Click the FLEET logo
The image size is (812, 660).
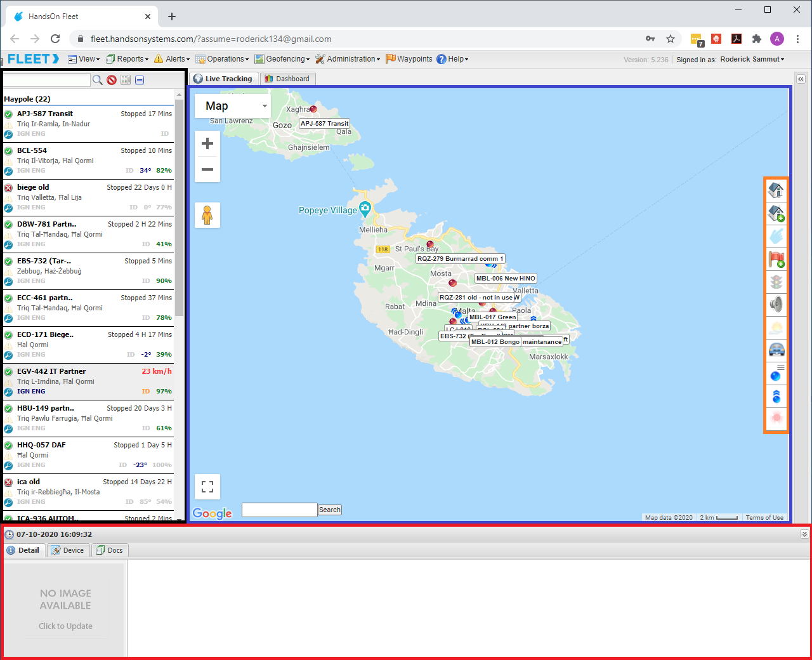pyautogui.click(x=33, y=59)
